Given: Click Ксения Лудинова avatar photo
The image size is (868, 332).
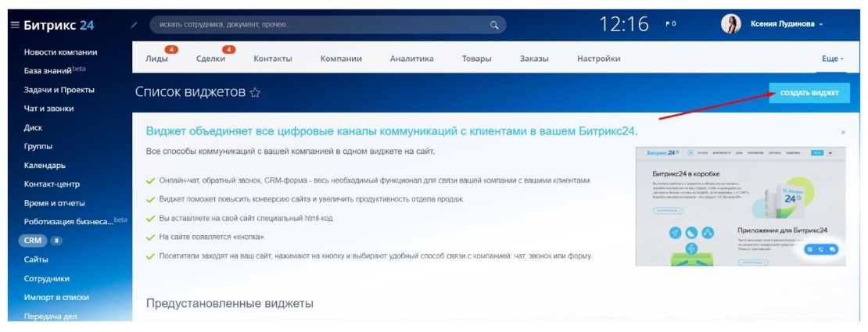Looking at the screenshot, I should point(730,24).
